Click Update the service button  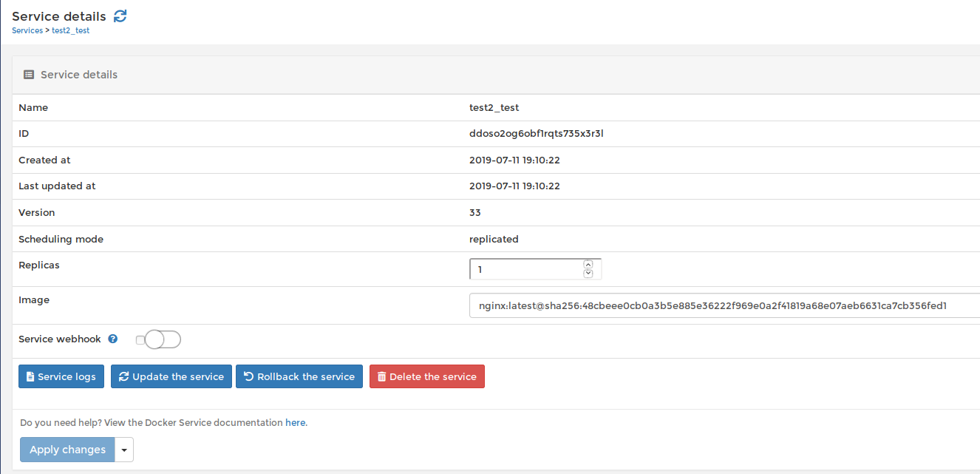[171, 376]
